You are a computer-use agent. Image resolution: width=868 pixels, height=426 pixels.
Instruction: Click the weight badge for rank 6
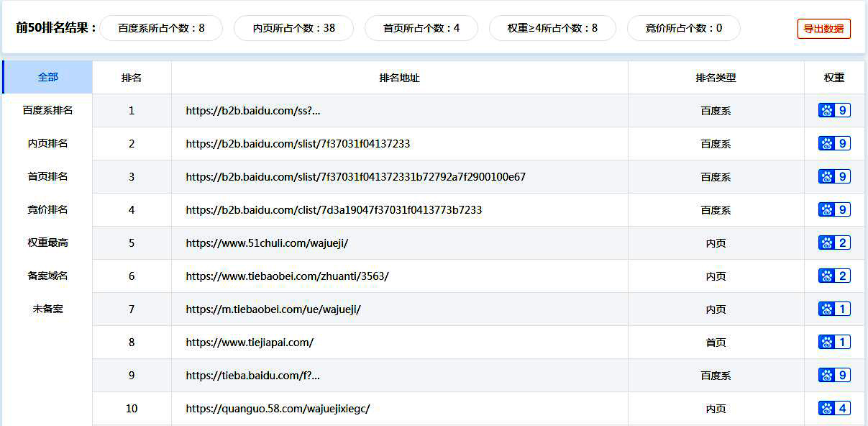834,276
